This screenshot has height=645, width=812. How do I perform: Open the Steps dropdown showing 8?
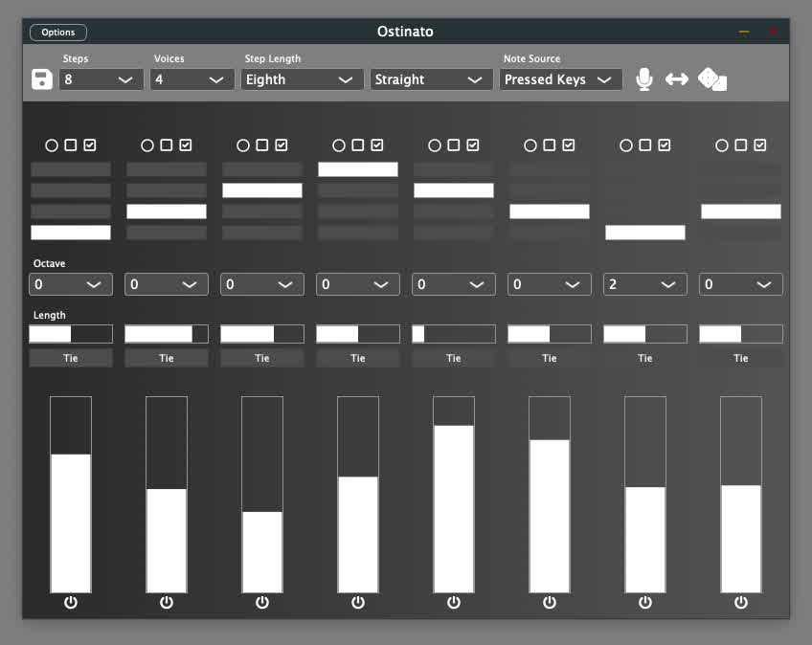click(101, 79)
